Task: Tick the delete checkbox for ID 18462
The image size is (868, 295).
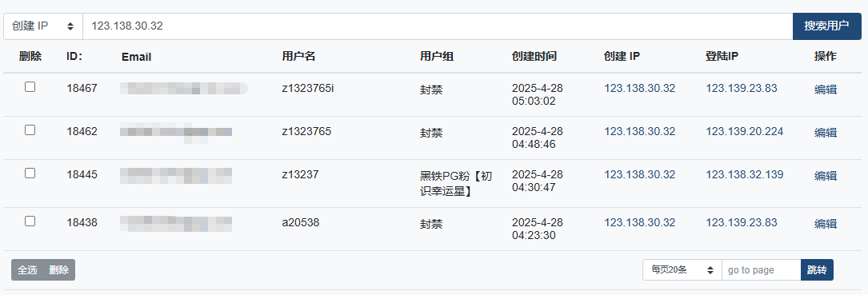Action: [x=30, y=130]
